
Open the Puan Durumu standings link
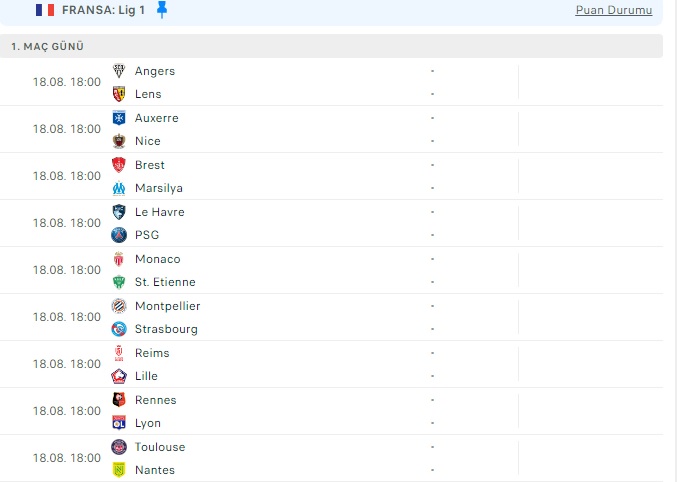tap(614, 10)
